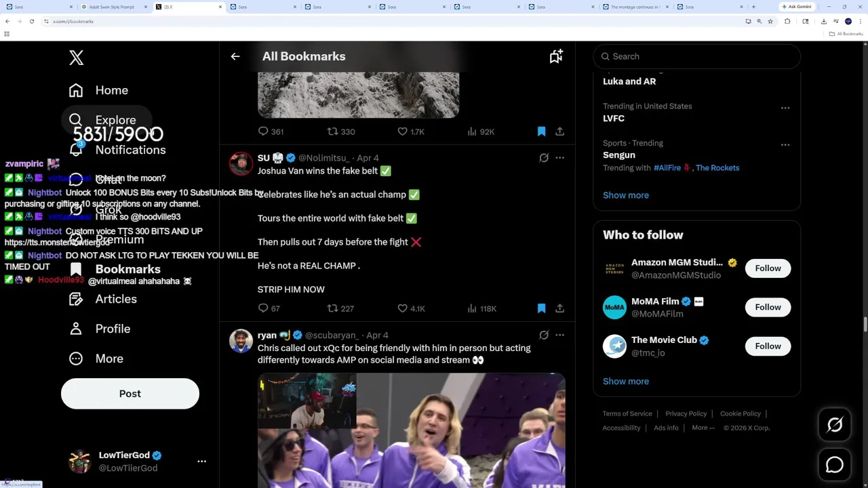
Task: Follow MoMA Film
Action: pos(768,307)
